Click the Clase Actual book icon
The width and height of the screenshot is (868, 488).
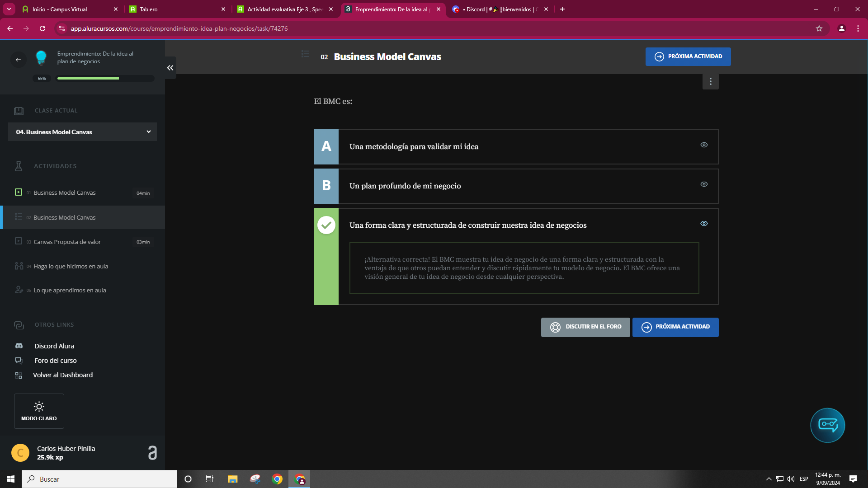(19, 111)
